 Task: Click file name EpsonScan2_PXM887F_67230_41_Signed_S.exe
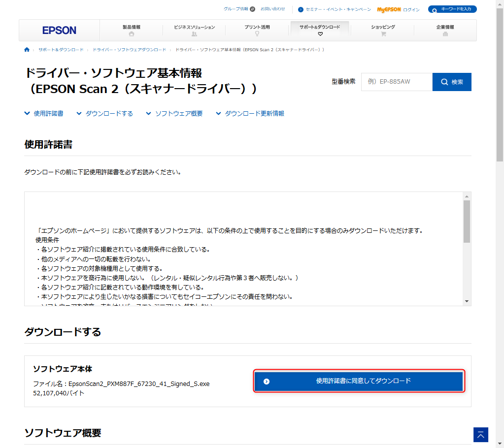tap(139, 384)
